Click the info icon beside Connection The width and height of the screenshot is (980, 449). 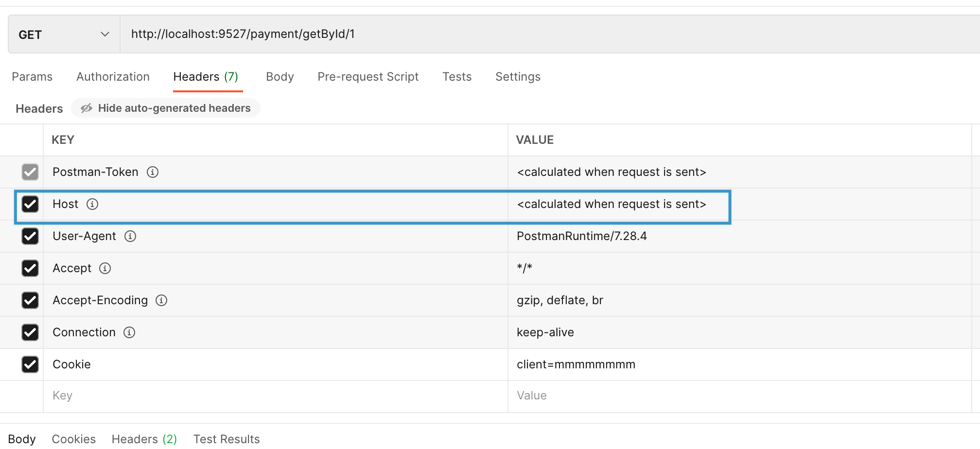click(129, 332)
